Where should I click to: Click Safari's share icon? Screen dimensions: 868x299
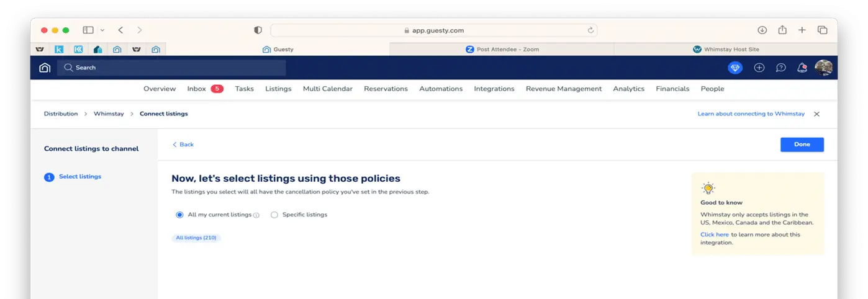782,30
